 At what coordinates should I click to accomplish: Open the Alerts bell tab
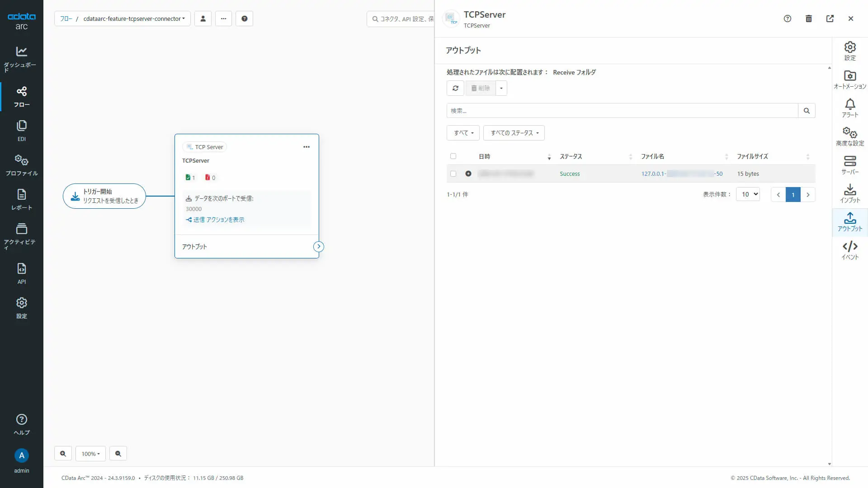849,108
